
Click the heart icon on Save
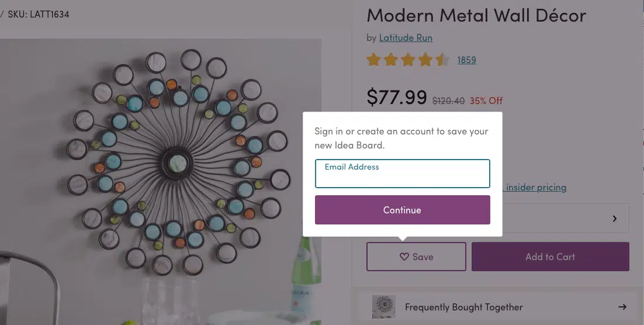point(404,257)
